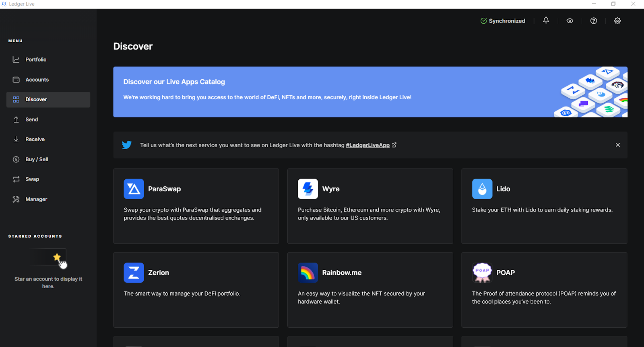Click the Zerion DeFi portfolio description
Screen dimensions: 644x347
pyautogui.click(x=182, y=294)
